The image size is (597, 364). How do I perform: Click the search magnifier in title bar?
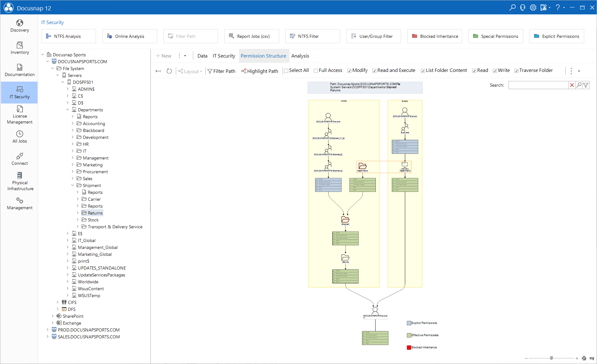(512, 8)
